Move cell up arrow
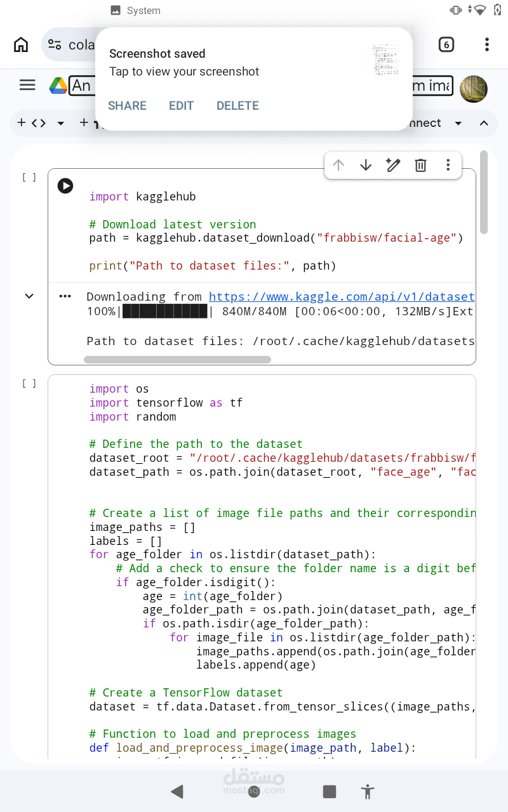 pos(338,166)
